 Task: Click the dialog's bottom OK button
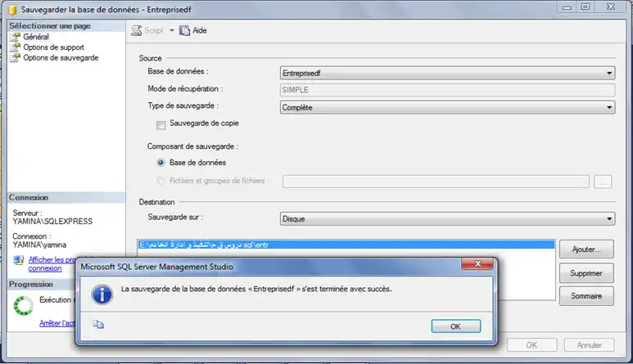point(531,345)
